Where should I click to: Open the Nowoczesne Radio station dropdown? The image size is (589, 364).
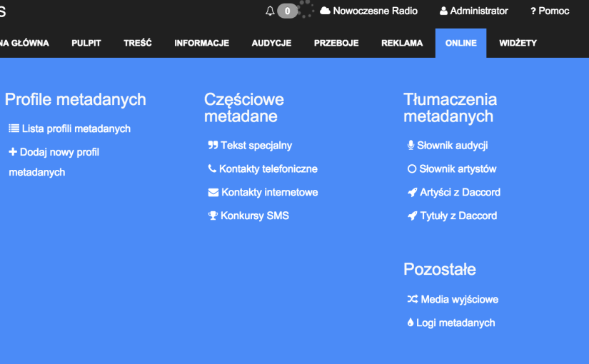point(368,11)
